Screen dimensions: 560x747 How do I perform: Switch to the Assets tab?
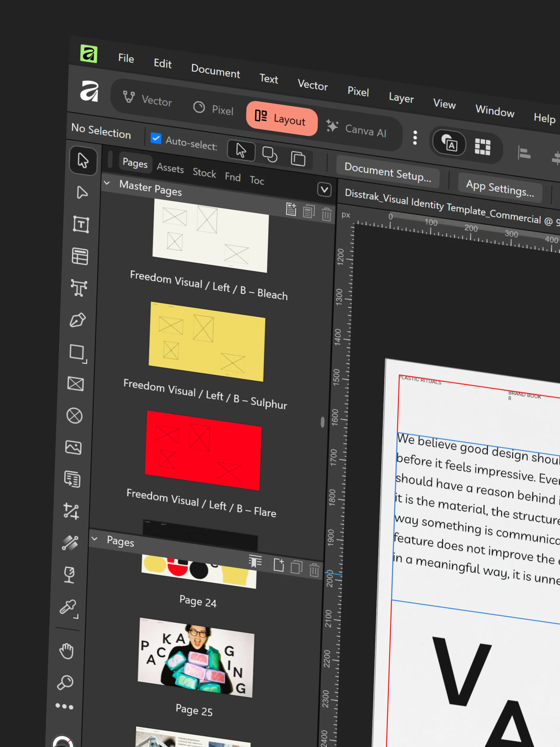[x=170, y=168]
